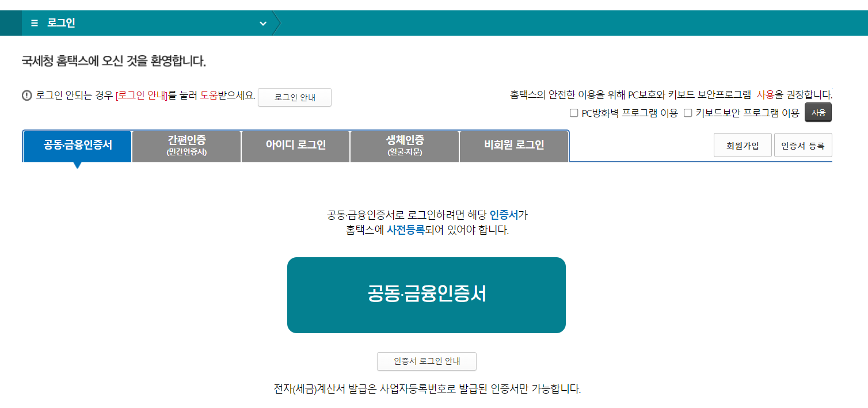Viewport: 868px width, 408px height.
Task: Click the 인증서 등록 button
Action: (803, 145)
